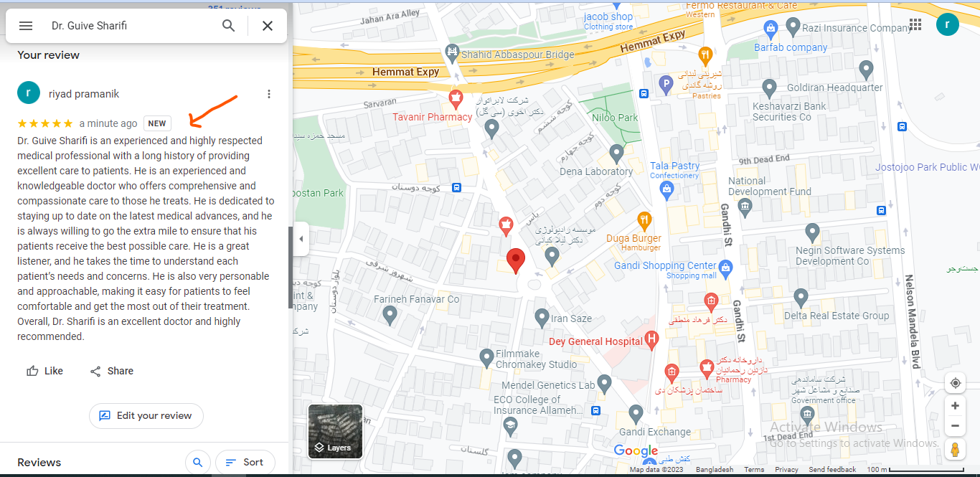This screenshot has width=980, height=477.
Task: Select the Mendel Genetics Lab marker
Action: (x=604, y=384)
